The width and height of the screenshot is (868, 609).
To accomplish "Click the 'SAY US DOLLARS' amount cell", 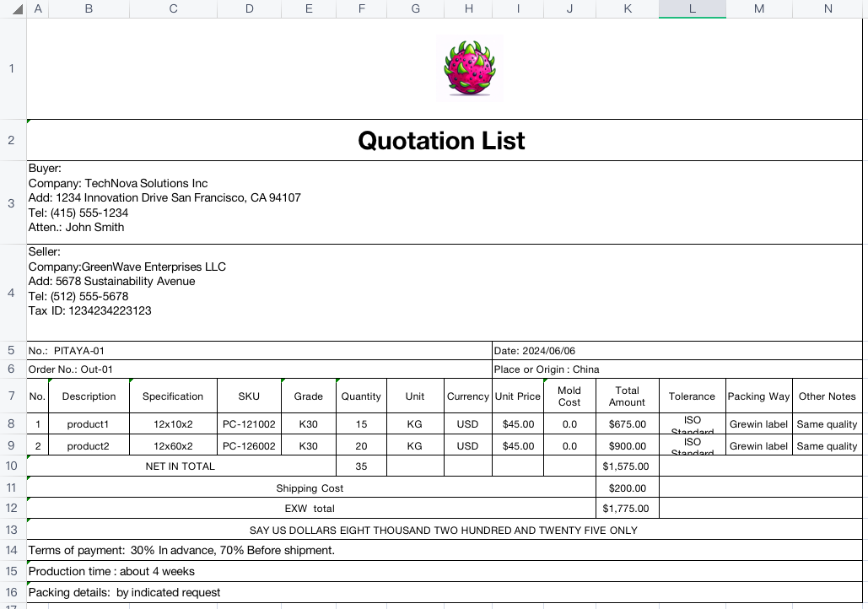I will click(x=445, y=530).
